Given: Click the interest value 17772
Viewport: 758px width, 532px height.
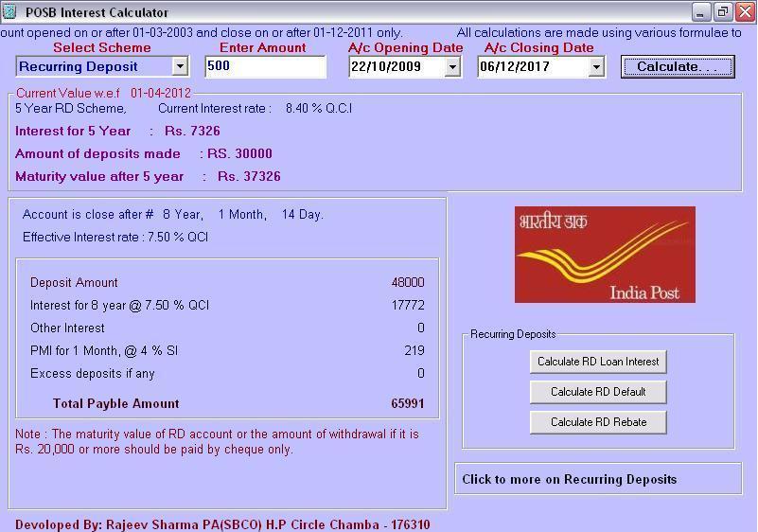Looking at the screenshot, I should tap(408, 305).
